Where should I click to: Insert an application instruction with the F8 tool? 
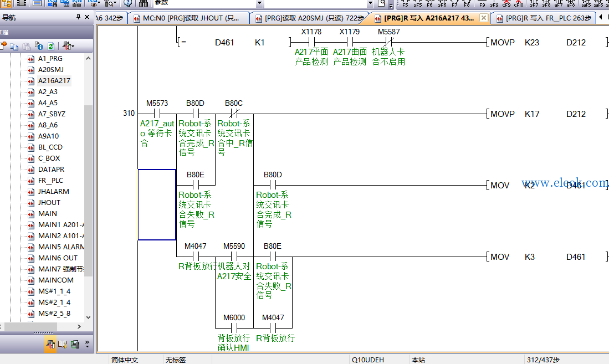(x=467, y=3)
